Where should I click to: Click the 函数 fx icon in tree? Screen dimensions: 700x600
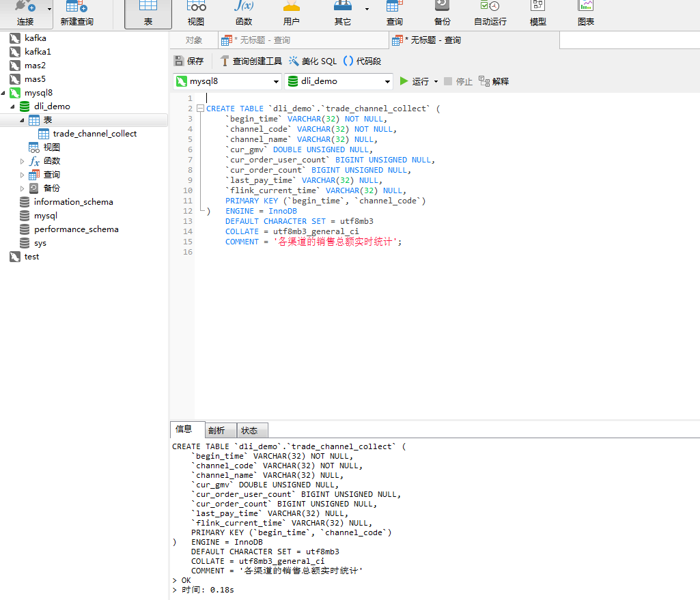(34, 161)
